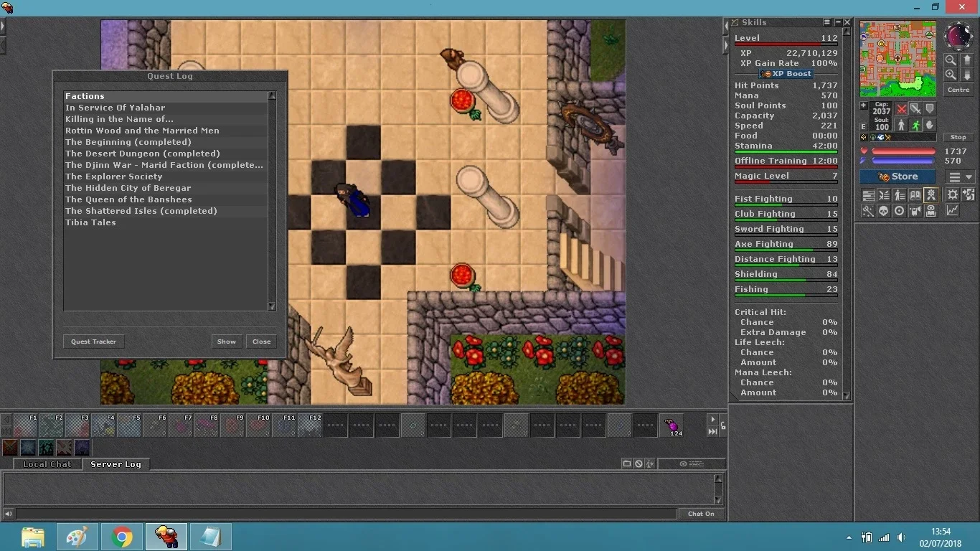This screenshot has width=980, height=551.
Task: Open the chat ignore list icon
Action: pos(639,464)
